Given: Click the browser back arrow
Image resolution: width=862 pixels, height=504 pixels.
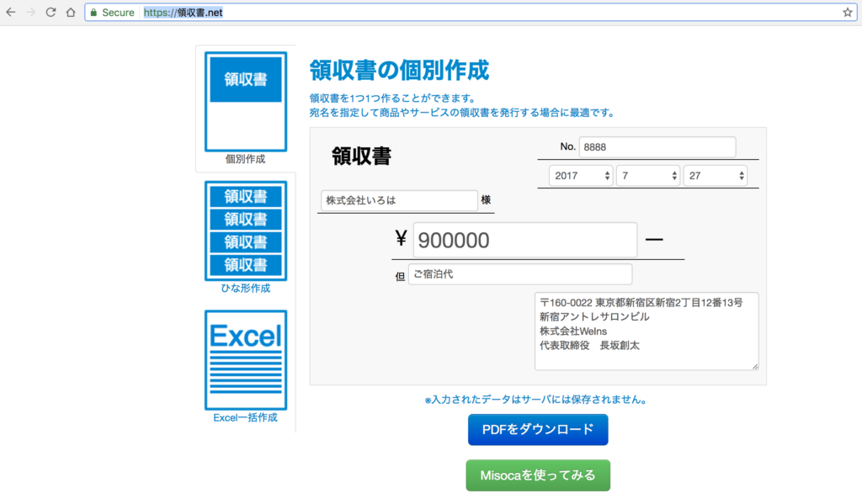Looking at the screenshot, I should pos(11,13).
